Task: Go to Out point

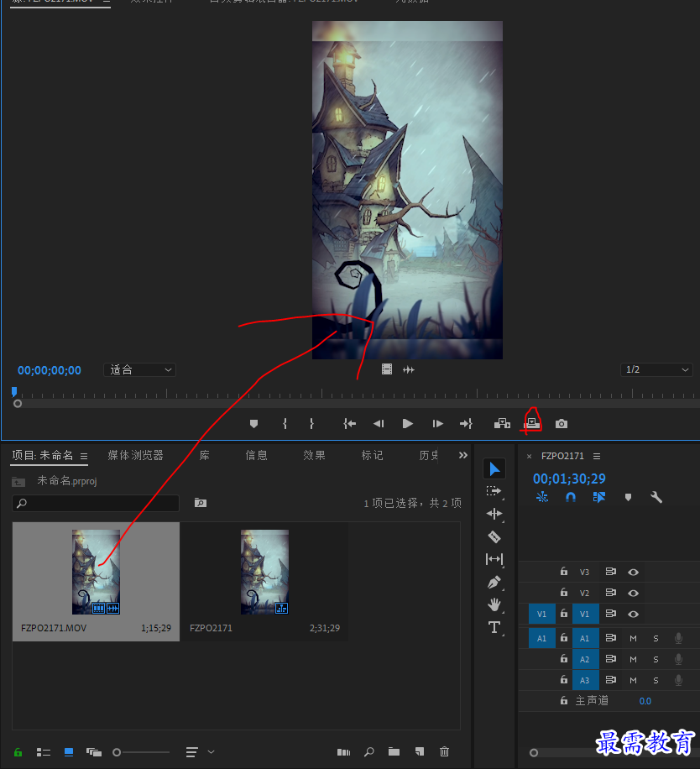Action: 466,424
